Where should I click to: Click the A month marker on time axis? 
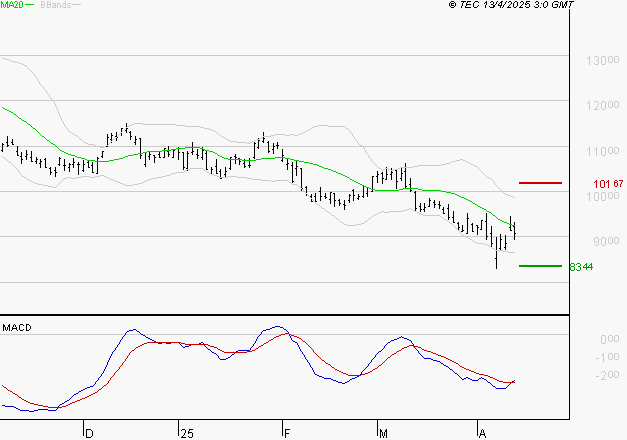[482, 433]
